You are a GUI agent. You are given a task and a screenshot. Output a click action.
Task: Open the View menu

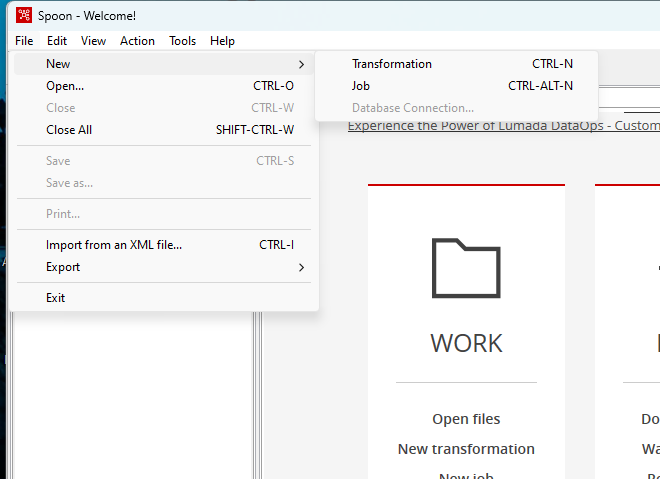point(93,41)
